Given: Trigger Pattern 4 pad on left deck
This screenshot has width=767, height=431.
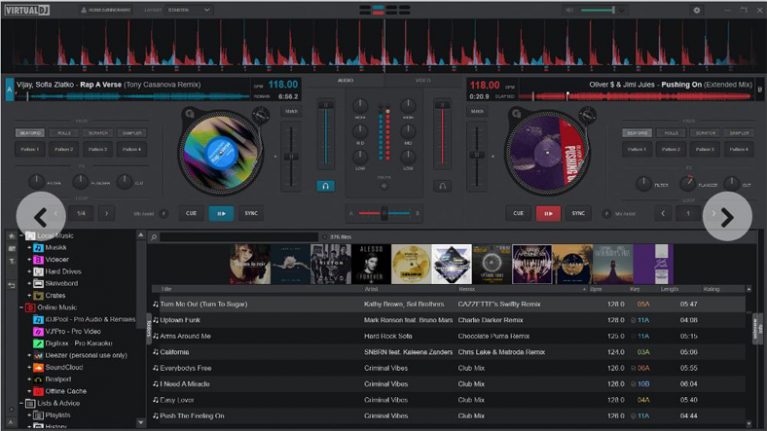Looking at the screenshot, I should [132, 149].
